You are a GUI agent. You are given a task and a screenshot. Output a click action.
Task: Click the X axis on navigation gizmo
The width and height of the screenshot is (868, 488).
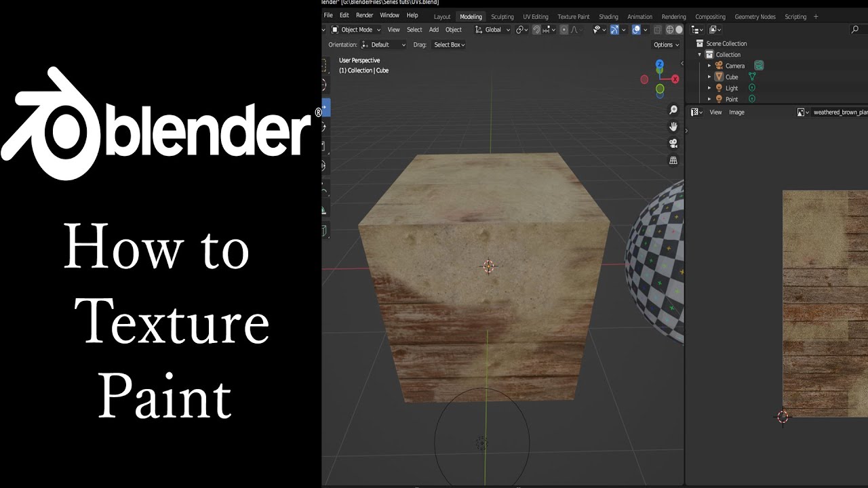(675, 79)
